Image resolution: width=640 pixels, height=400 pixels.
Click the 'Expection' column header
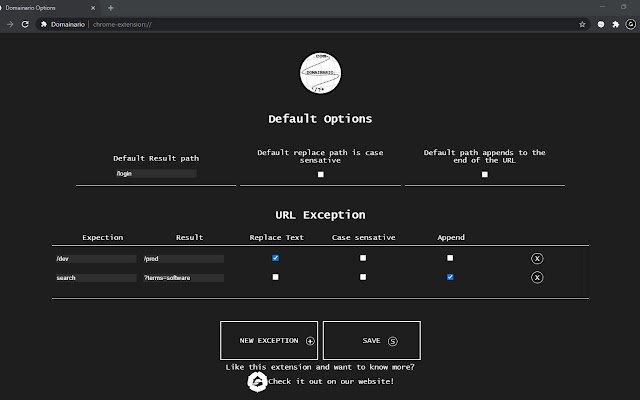point(102,238)
